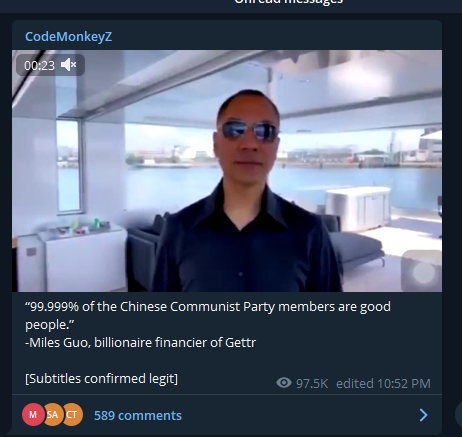Screen dimensions: 462x437
Task: Click the eye views icon
Action: click(x=284, y=383)
